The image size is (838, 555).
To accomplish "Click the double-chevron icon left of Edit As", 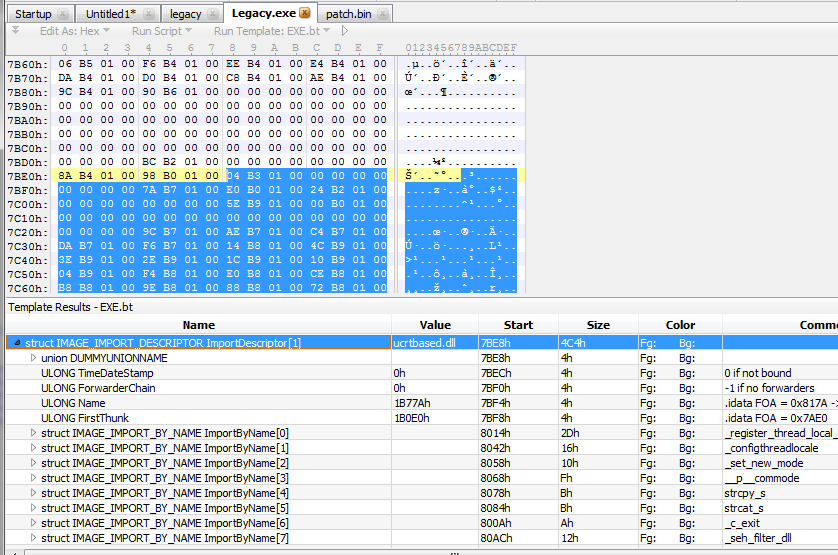I will 15,31.
